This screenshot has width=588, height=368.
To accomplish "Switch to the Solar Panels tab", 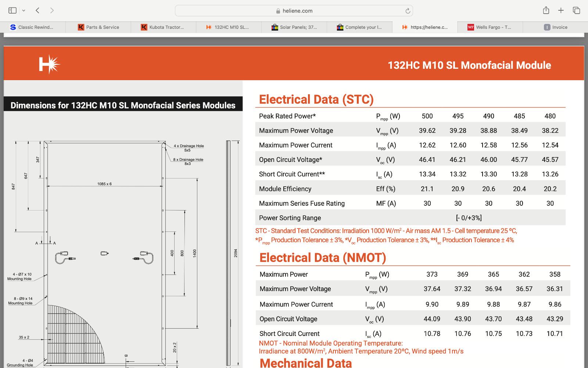I will 294,27.
